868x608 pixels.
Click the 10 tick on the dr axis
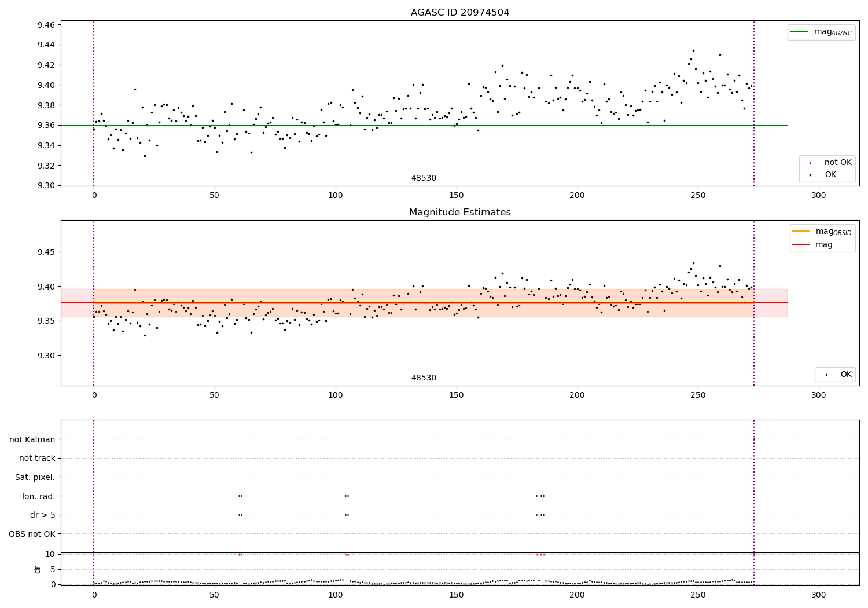[x=50, y=554]
